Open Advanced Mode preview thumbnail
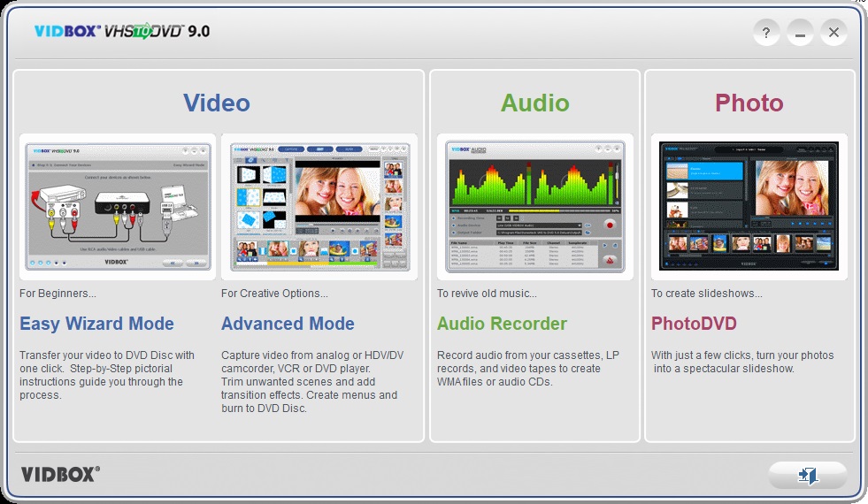Screen dimensions: 868x504 pos(319,207)
